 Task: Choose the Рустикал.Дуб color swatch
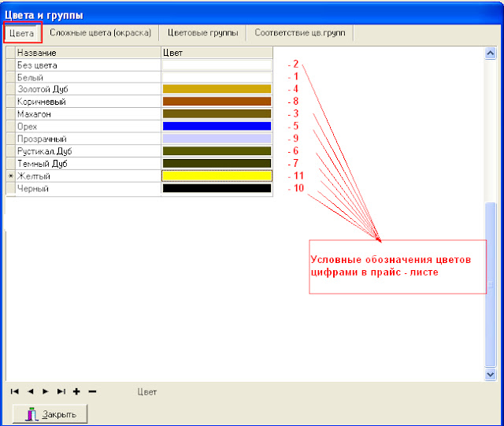point(217,151)
